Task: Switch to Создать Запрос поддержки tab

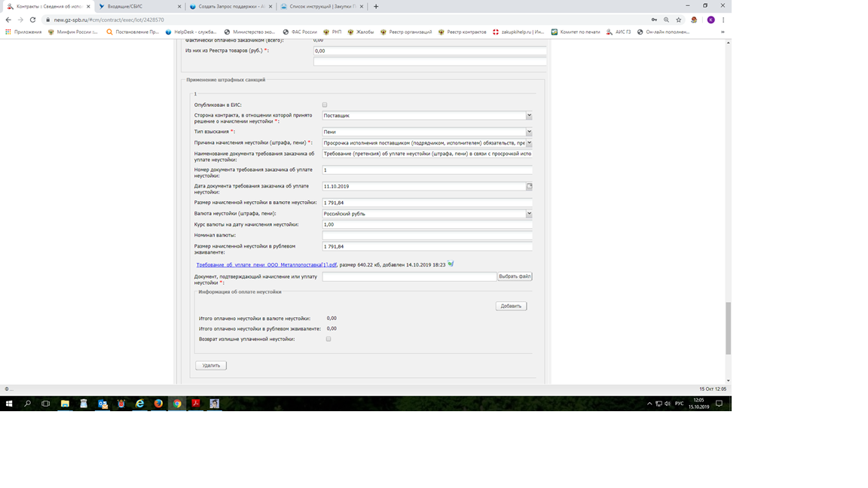Action: point(230,7)
